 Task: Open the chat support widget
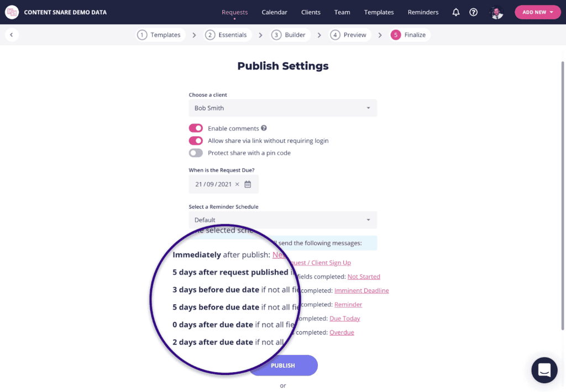(x=544, y=370)
